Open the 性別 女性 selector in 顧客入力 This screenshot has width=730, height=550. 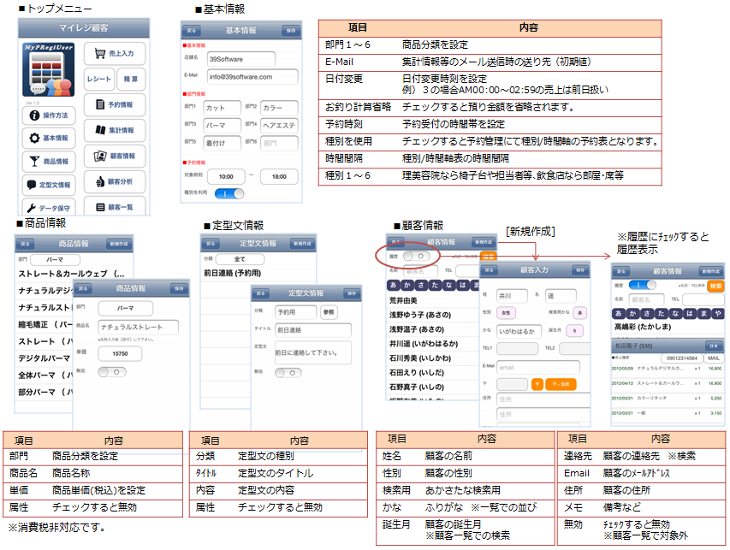pyautogui.click(x=506, y=313)
